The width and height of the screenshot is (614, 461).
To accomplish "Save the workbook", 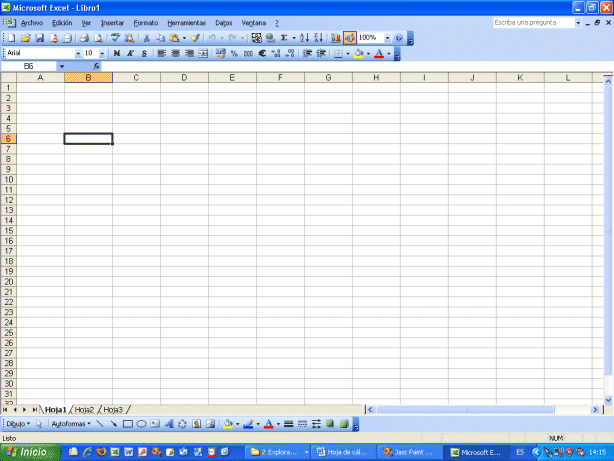I will 40,38.
